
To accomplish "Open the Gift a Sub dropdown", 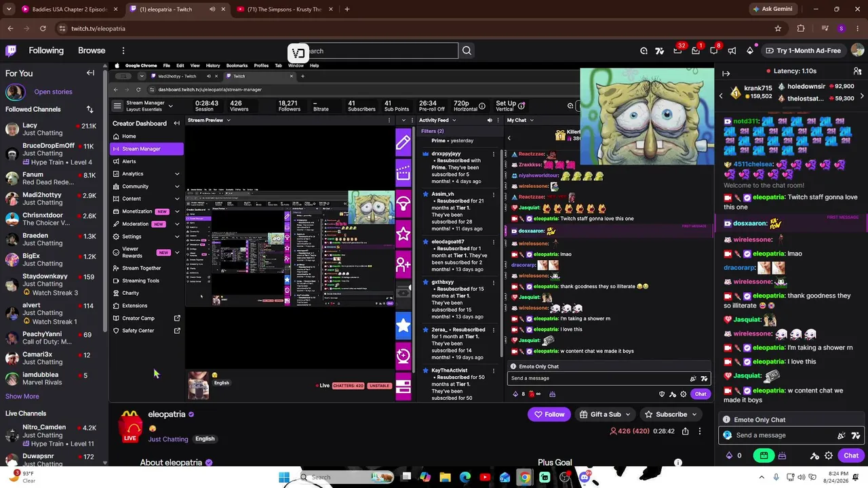I will point(606,414).
